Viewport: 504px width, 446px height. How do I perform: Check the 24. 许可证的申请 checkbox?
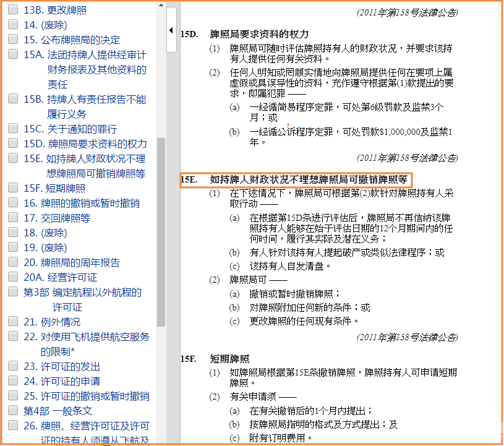pos(13,380)
